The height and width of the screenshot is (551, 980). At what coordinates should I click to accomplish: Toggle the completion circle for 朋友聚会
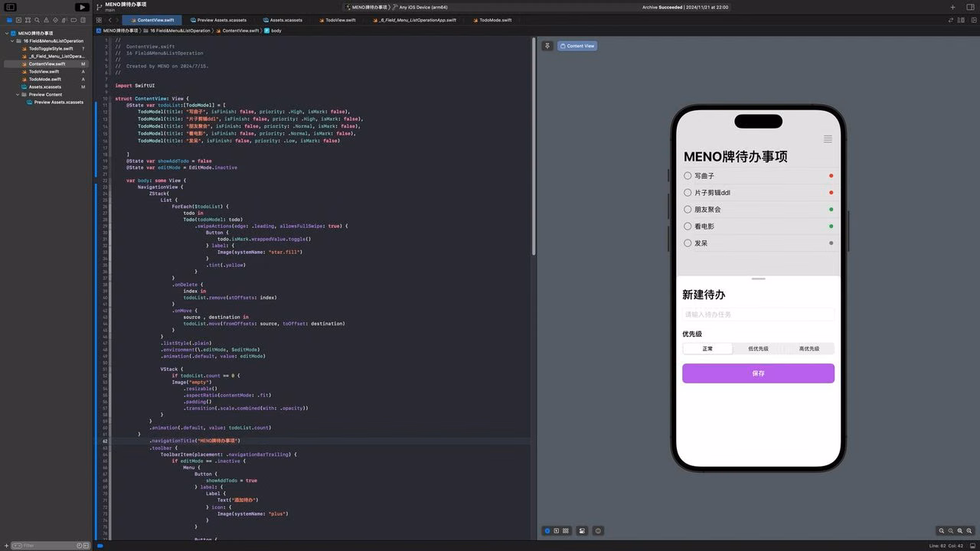(x=688, y=210)
